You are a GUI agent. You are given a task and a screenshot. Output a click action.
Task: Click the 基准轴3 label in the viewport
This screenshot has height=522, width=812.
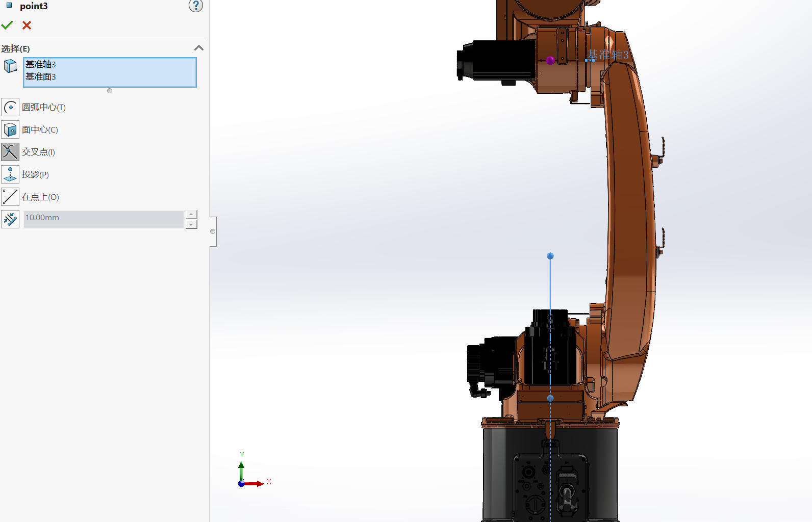608,55
